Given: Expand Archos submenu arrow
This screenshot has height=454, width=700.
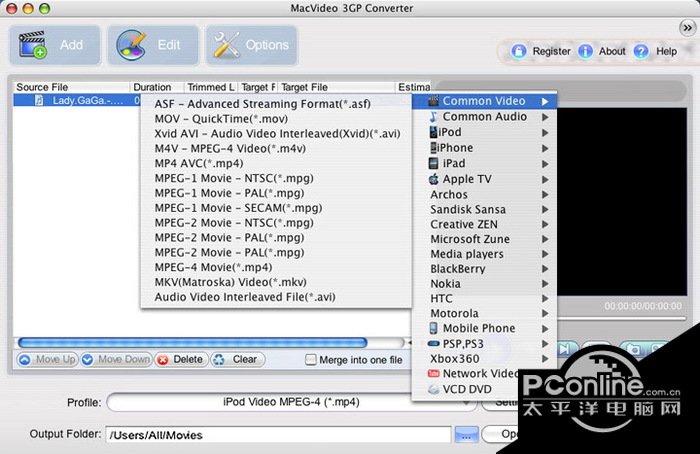Looking at the screenshot, I should click(545, 195).
